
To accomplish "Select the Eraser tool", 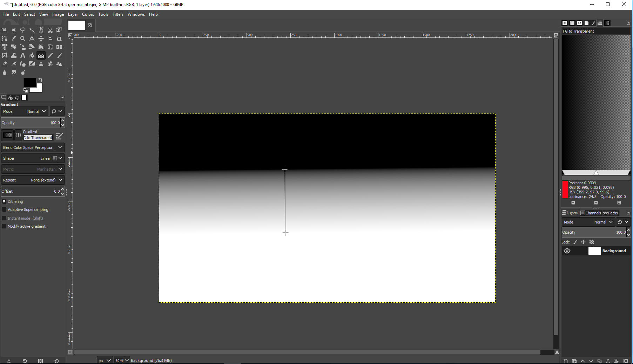I will [5, 64].
